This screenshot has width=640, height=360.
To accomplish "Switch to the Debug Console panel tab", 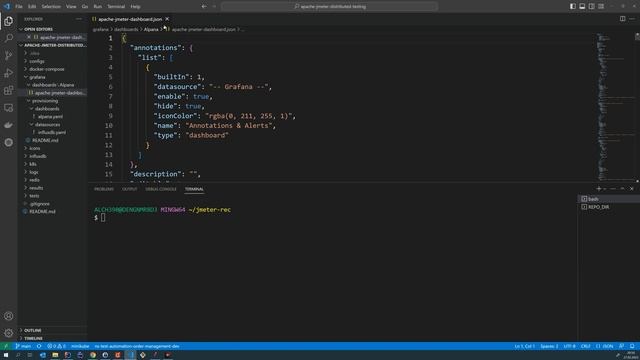I will pos(161,189).
